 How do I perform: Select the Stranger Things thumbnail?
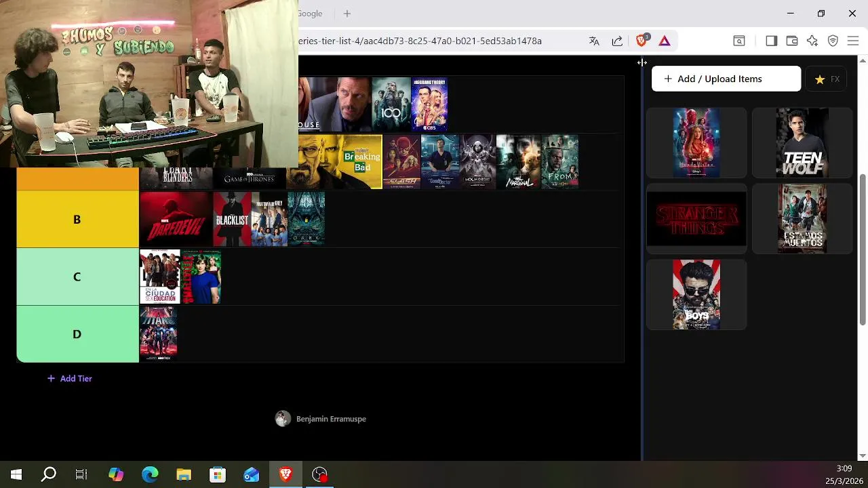tap(696, 219)
